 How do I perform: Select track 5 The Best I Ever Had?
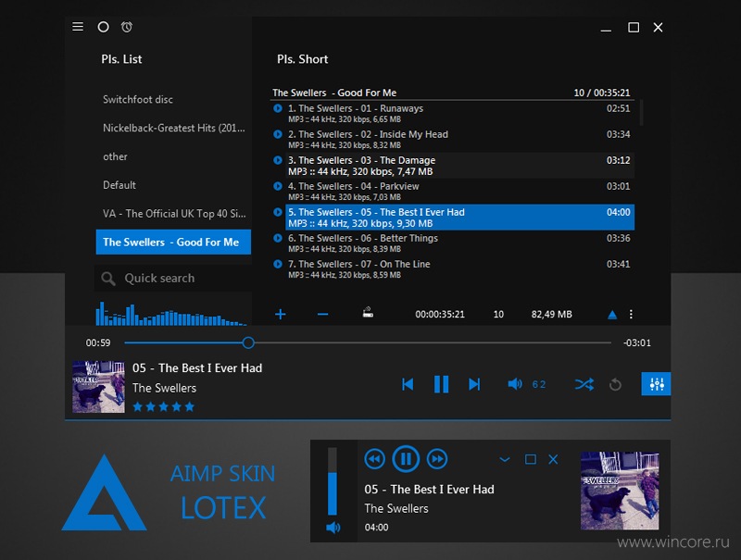pyautogui.click(x=459, y=218)
